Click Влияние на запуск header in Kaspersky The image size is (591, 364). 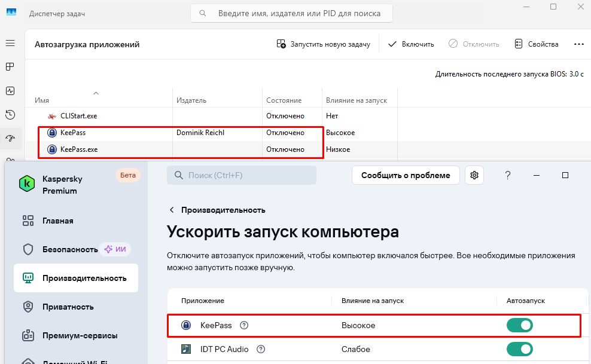coord(373,301)
